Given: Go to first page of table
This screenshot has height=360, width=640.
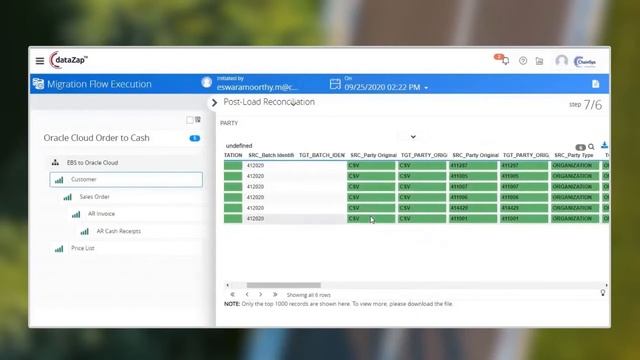Looking at the screenshot, I should point(232,294).
